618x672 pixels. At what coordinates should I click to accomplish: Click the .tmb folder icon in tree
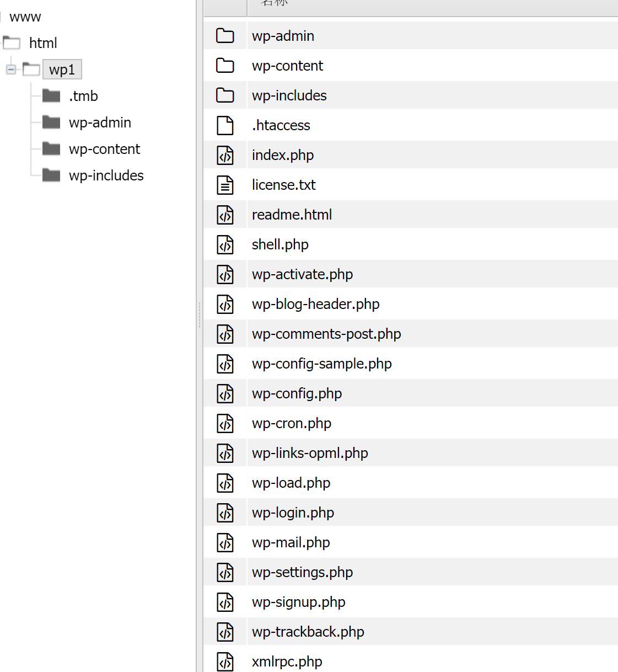click(51, 96)
